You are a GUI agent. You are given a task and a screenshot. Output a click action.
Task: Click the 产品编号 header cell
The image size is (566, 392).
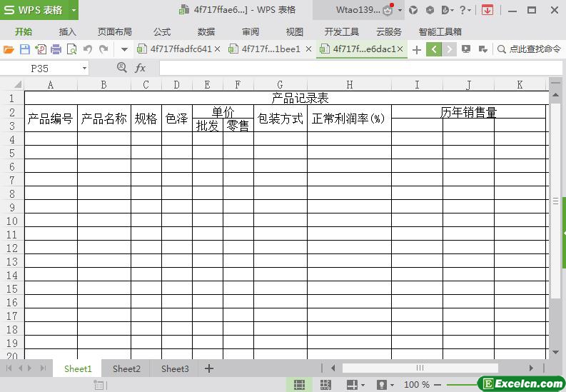click(x=51, y=119)
